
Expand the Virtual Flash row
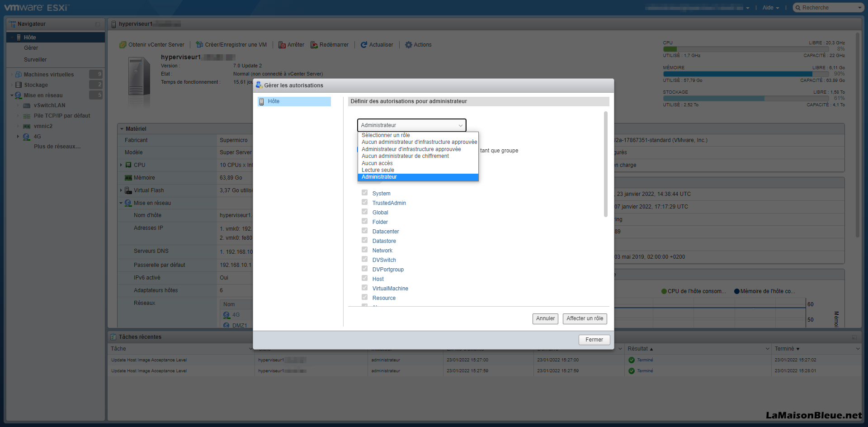(121, 190)
